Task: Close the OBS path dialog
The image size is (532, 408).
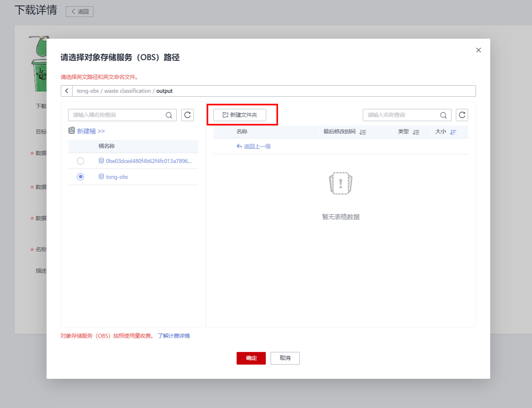Action: tap(478, 50)
